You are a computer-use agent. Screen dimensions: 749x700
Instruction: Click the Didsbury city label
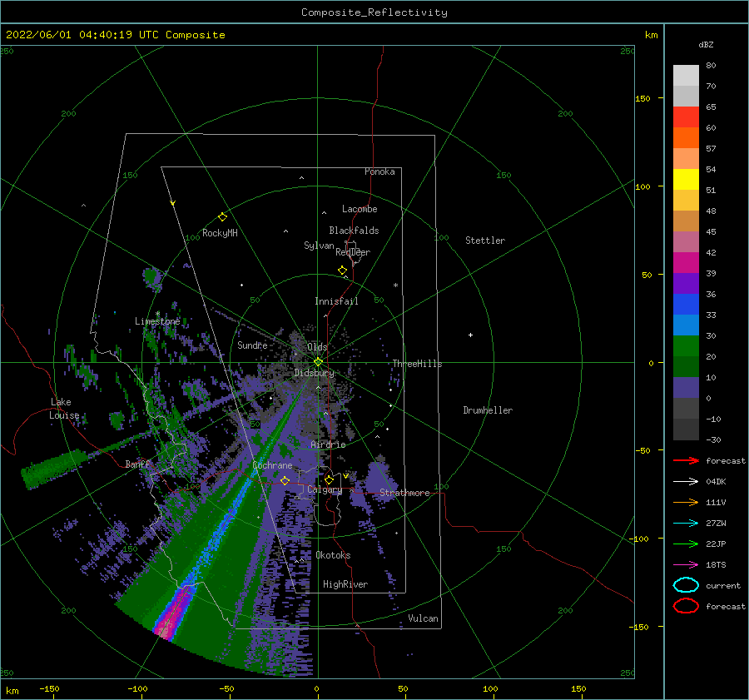[x=314, y=373]
